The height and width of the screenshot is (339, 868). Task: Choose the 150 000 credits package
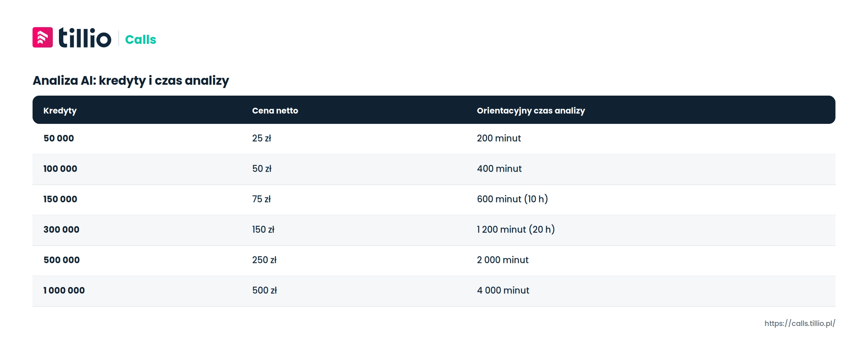tap(434, 200)
